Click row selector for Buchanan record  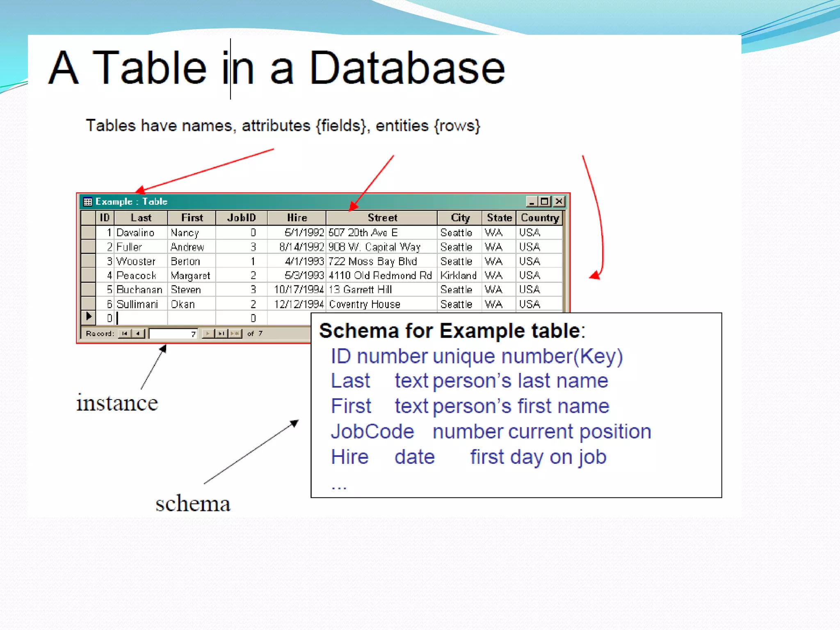[x=88, y=290]
